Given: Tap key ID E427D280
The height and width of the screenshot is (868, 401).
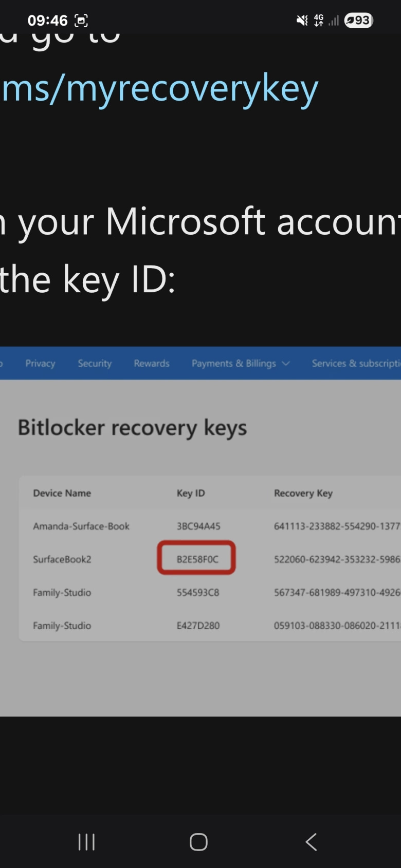Looking at the screenshot, I should point(198,626).
